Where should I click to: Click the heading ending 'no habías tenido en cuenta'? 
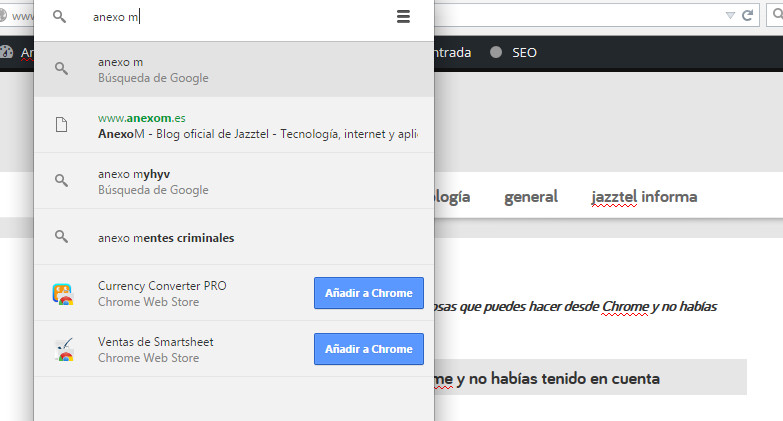547,379
